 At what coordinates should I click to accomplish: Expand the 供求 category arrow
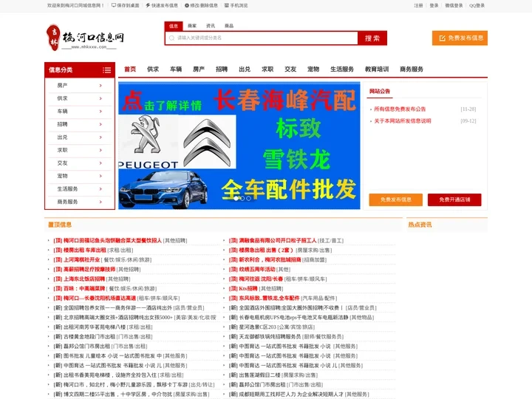100,98
